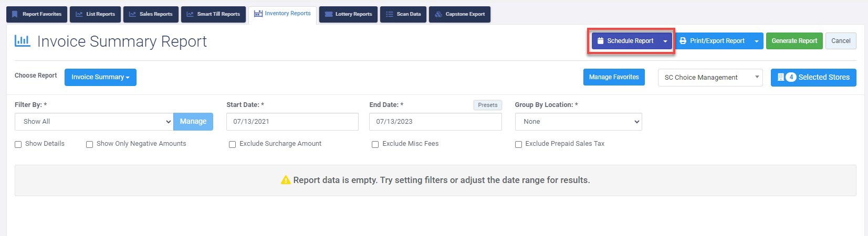Image resolution: width=868 pixels, height=236 pixels.
Task: Check Show Only Negative Amounts
Action: (x=90, y=144)
